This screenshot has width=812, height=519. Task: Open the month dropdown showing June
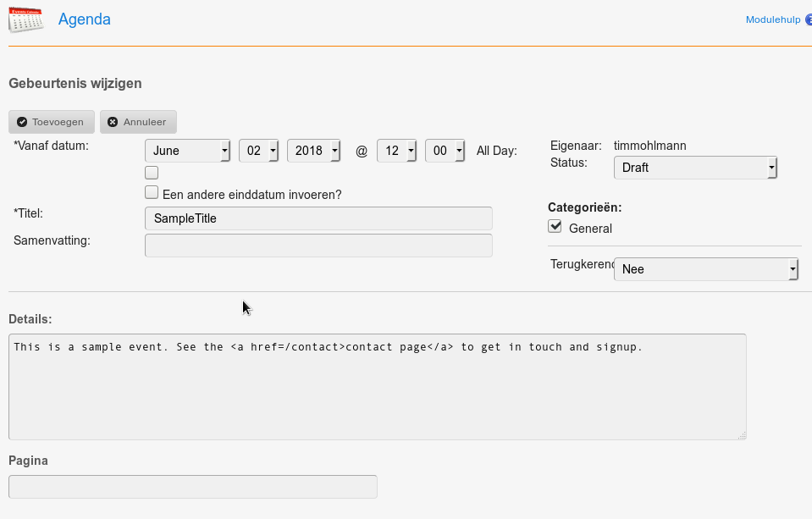point(187,151)
